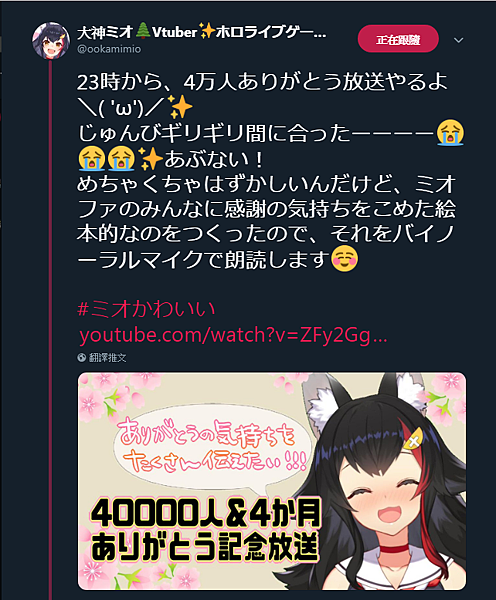Click the sparkles emoji before あぶない!
The height and width of the screenshot is (600, 496).
[150, 158]
